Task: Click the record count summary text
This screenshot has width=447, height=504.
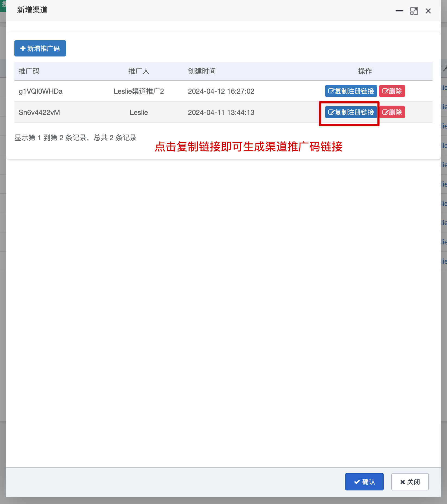Action: coord(75,138)
